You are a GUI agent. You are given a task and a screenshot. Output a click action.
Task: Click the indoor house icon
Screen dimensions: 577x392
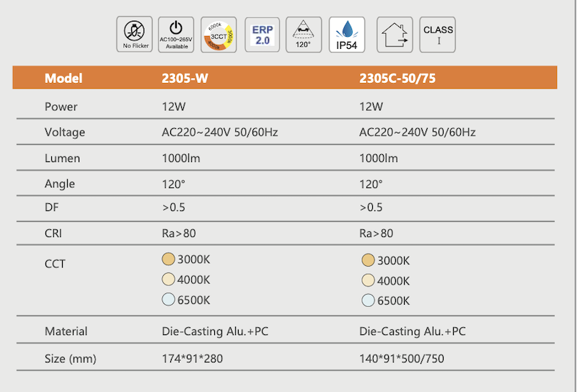click(x=395, y=35)
